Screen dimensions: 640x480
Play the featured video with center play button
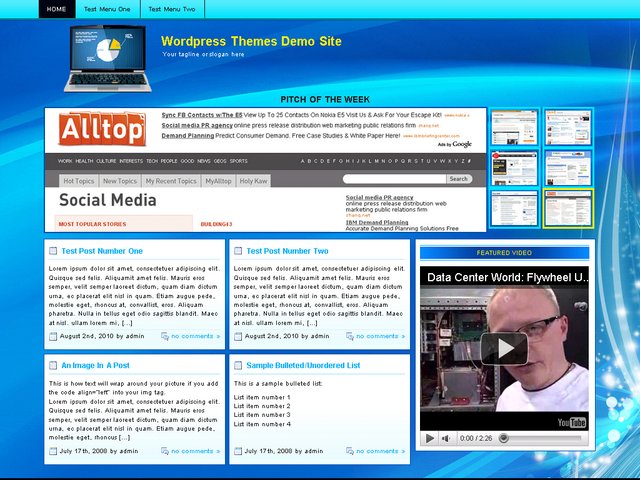coord(504,348)
